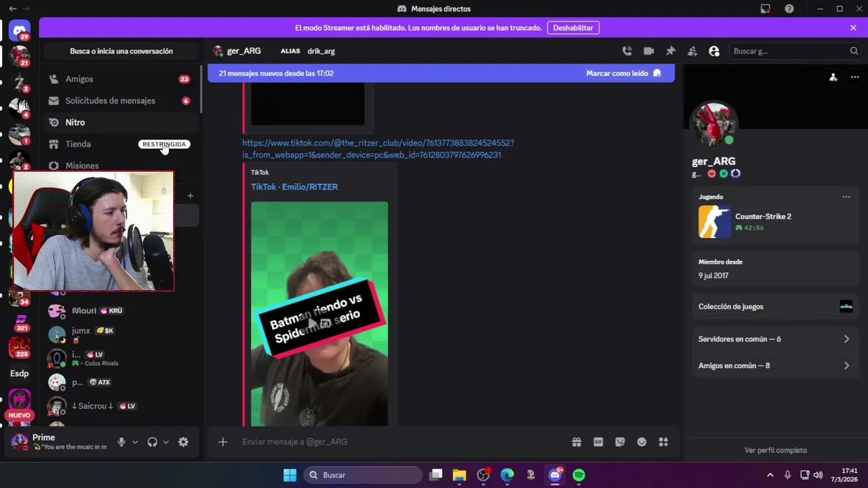Add friends to the DM group
868x488 pixels.
click(x=692, y=51)
